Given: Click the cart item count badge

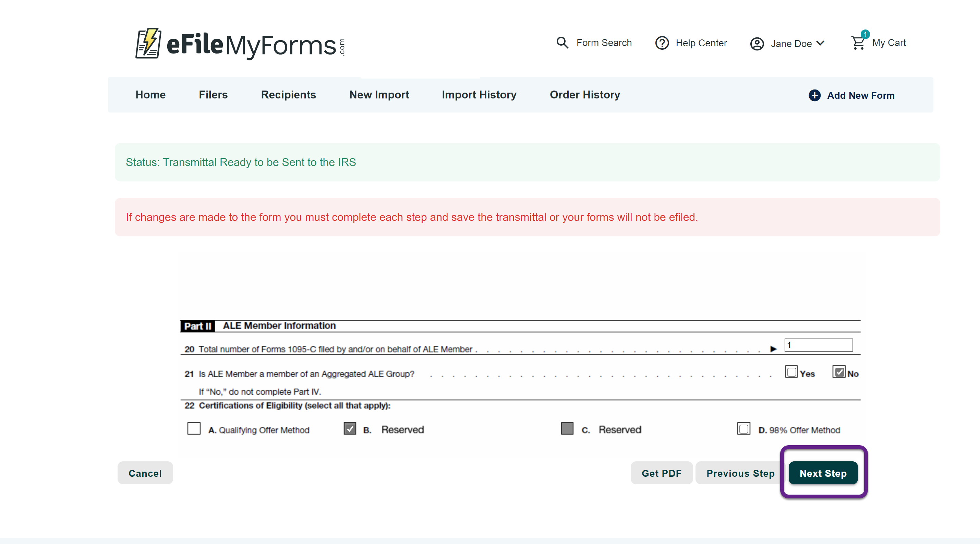Looking at the screenshot, I should point(865,34).
